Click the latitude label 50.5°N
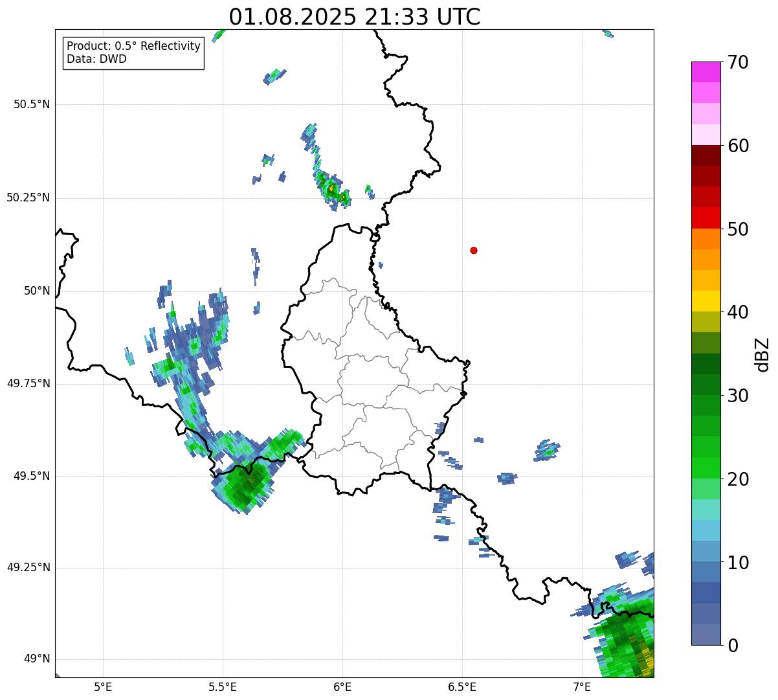The height and width of the screenshot is (700, 778). [32, 104]
